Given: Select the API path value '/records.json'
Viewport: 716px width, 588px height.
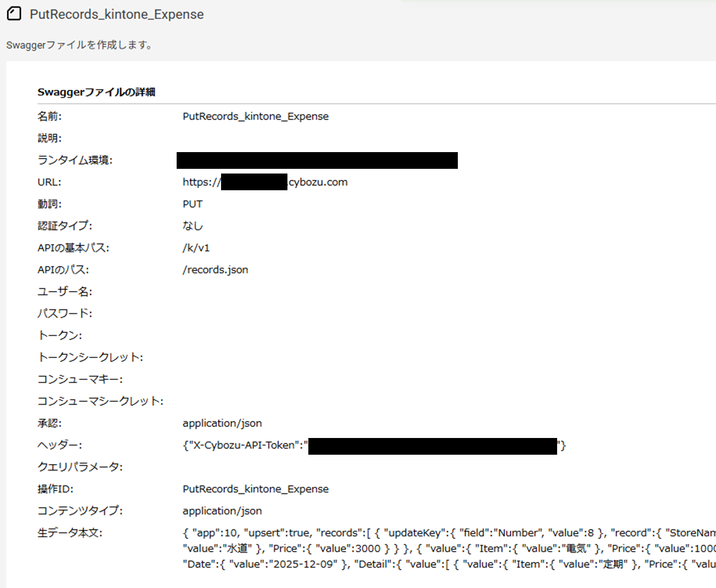Looking at the screenshot, I should (215, 270).
